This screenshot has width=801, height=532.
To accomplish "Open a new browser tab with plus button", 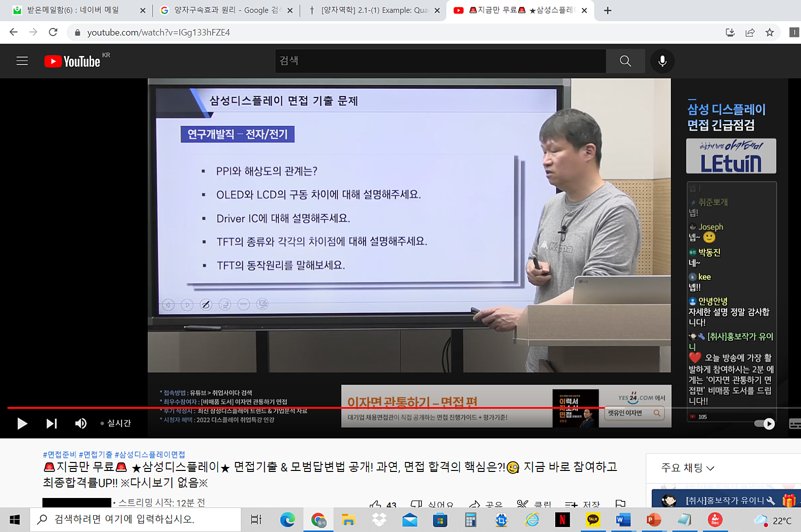I will tap(607, 11).
